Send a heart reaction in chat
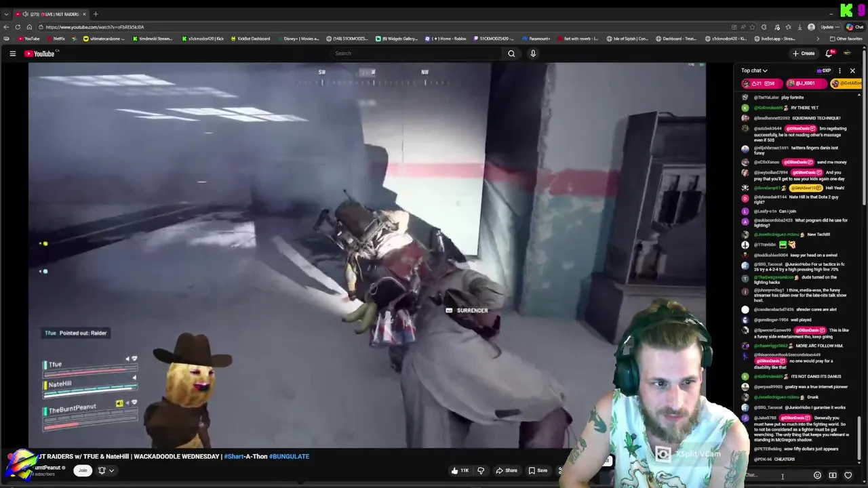The image size is (868, 488). pos(848,475)
